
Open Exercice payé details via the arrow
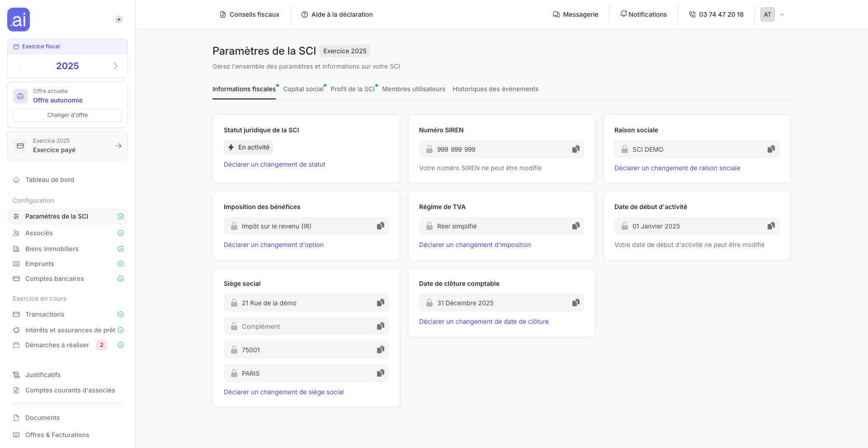(118, 145)
